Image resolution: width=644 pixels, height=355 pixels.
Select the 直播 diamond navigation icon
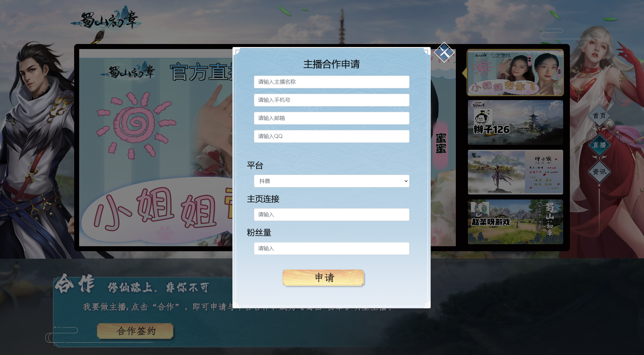click(x=599, y=145)
